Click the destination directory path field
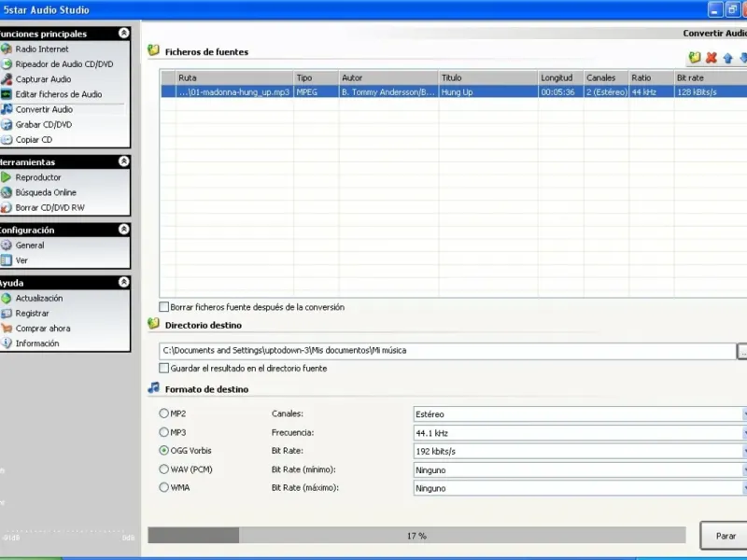 coord(446,351)
